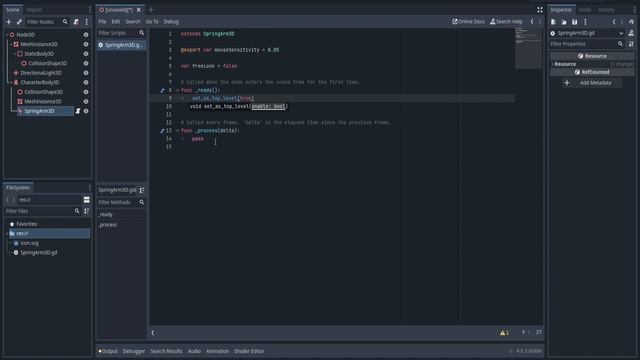Image resolution: width=640 pixels, height=360 pixels.
Task: Sort files icon in FileSystem dock
Action: (x=87, y=211)
